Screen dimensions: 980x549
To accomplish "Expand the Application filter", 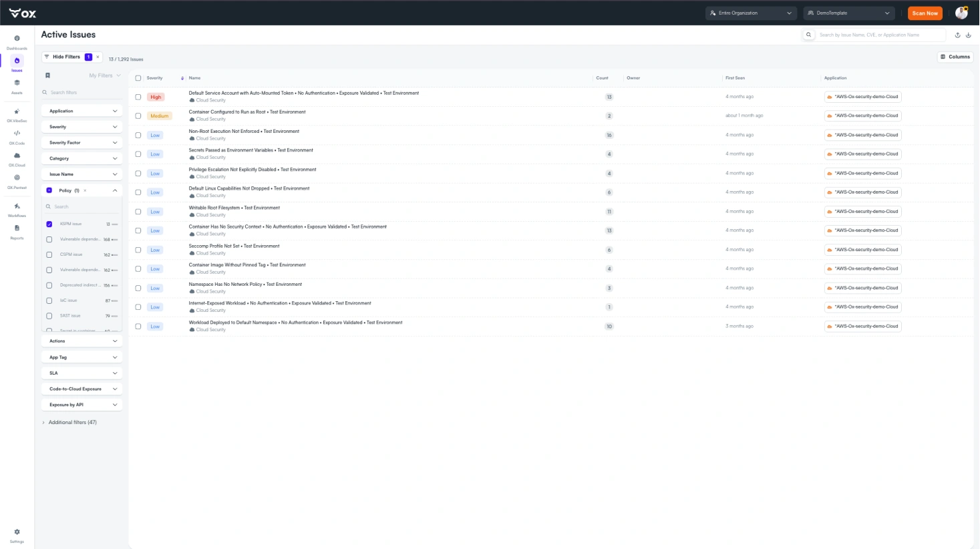I will 81,111.
